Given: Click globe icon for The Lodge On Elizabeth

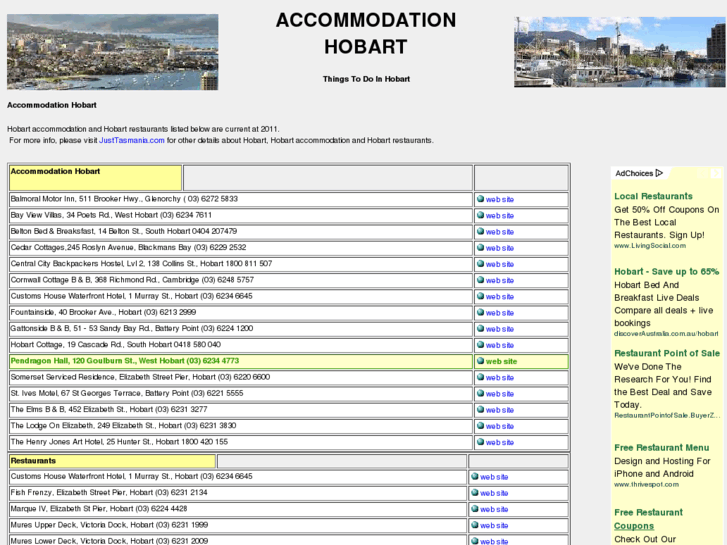Looking at the screenshot, I should [x=480, y=426].
